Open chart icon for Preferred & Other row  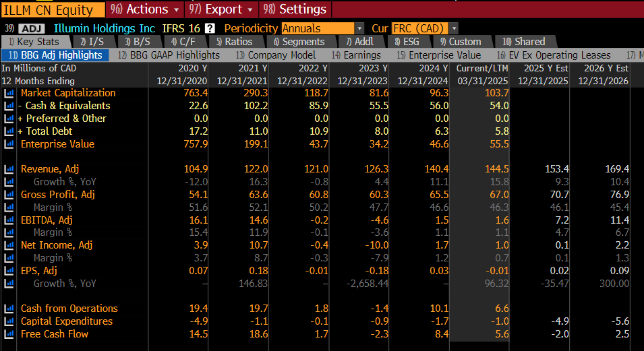(x=9, y=119)
